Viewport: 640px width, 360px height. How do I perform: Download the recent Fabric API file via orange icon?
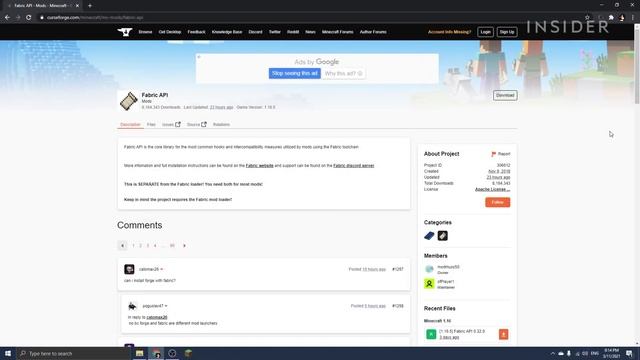pos(504,334)
